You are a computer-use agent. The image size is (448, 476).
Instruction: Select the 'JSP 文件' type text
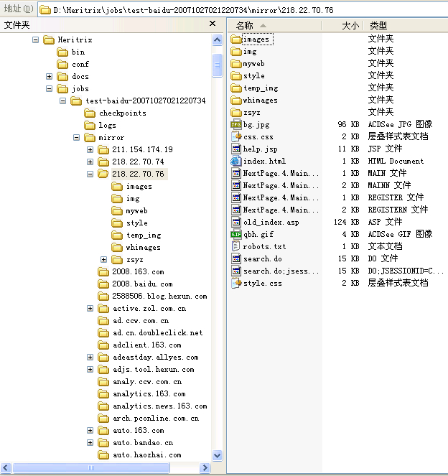[x=385, y=149]
